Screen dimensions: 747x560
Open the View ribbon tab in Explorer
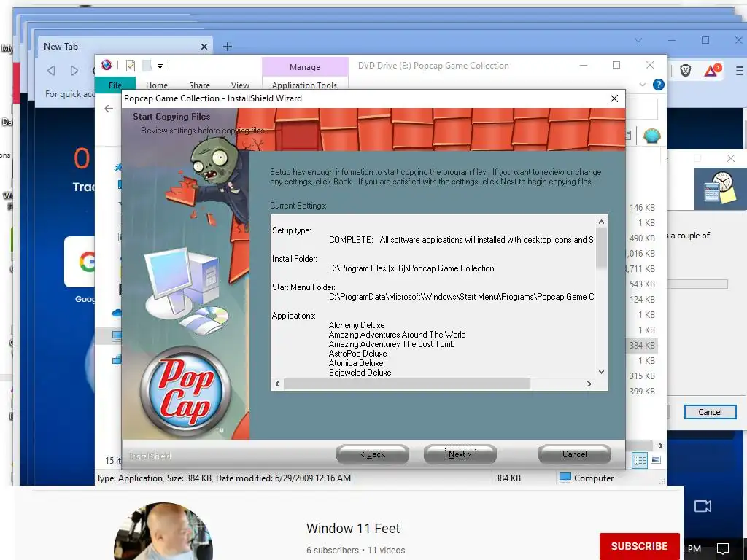tap(240, 85)
